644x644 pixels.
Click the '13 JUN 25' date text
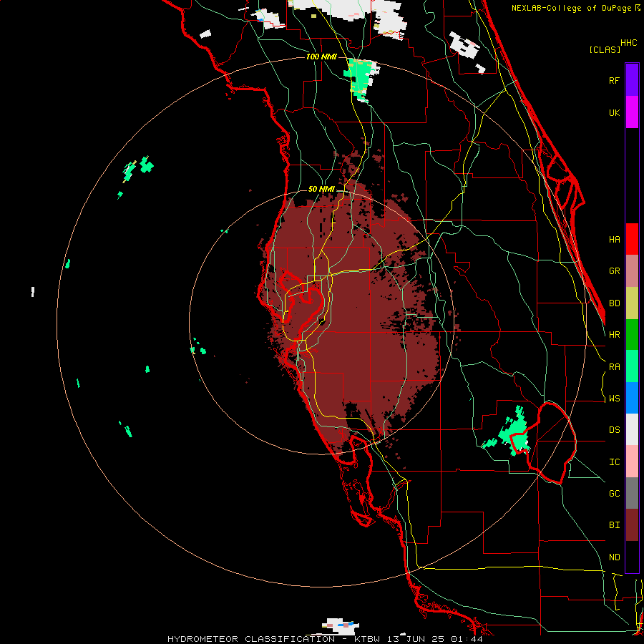click(x=419, y=639)
